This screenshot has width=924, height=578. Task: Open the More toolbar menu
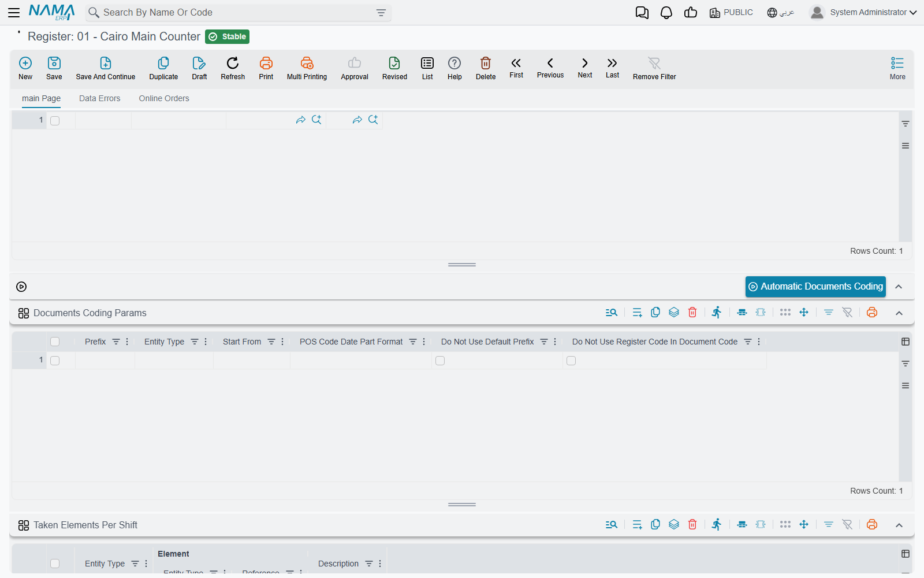click(897, 68)
